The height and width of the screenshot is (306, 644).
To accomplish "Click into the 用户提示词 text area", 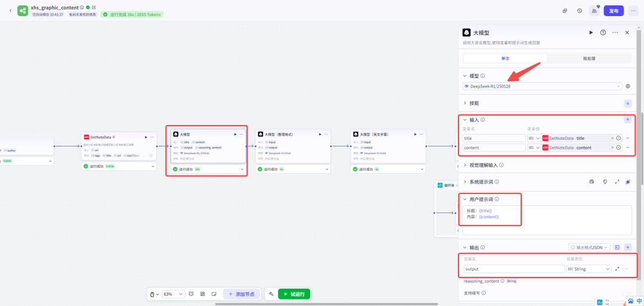I will pos(547,220).
